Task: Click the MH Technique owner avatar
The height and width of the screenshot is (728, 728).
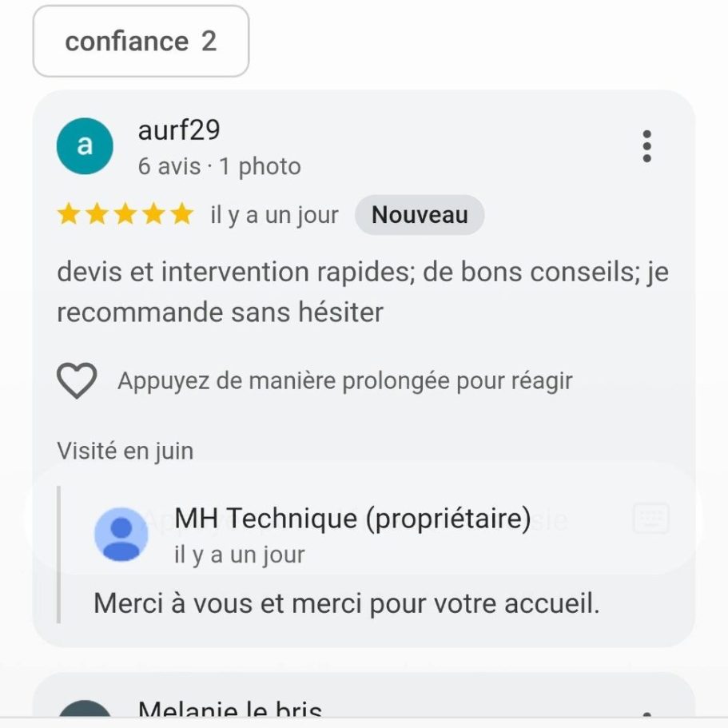Action: [121, 534]
